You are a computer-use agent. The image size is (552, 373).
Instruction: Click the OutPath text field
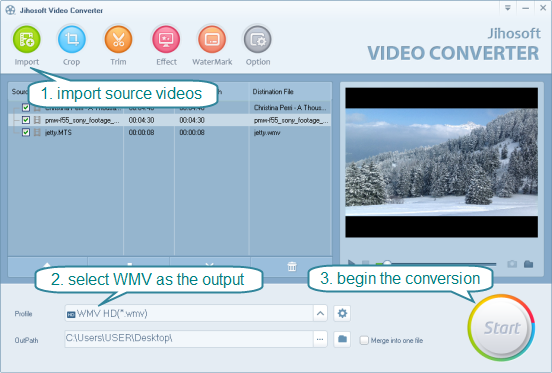[189, 339]
